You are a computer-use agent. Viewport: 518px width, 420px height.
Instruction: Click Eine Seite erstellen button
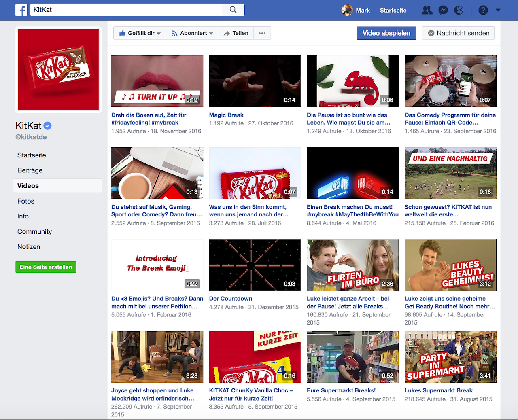pyautogui.click(x=46, y=267)
